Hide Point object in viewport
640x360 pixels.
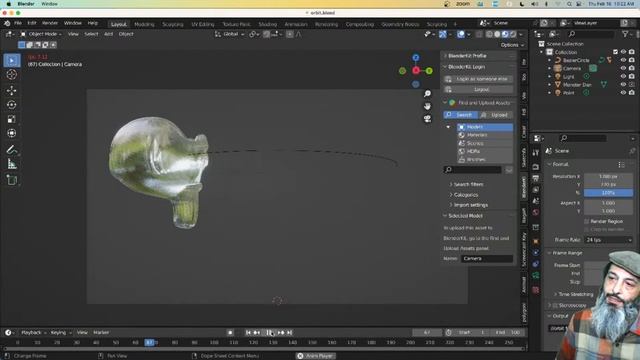click(623, 93)
